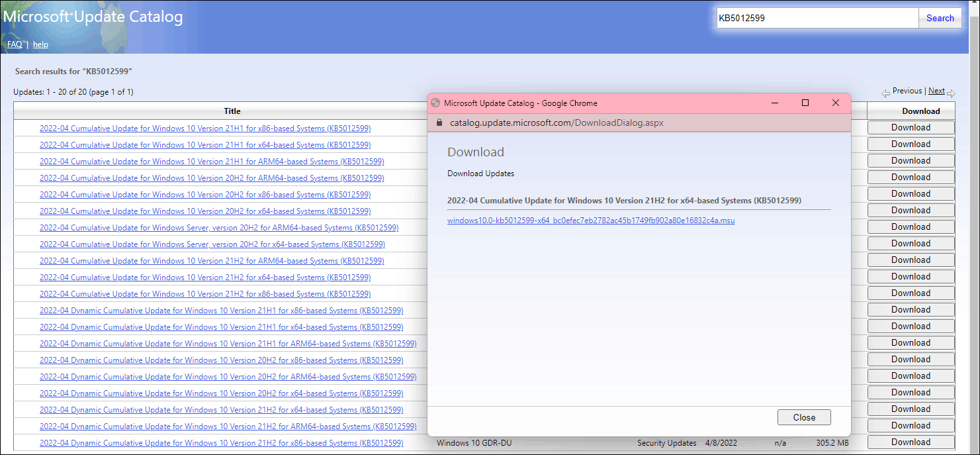Open Windows 10 21H1 x64 Cumulative Update link

(205, 145)
